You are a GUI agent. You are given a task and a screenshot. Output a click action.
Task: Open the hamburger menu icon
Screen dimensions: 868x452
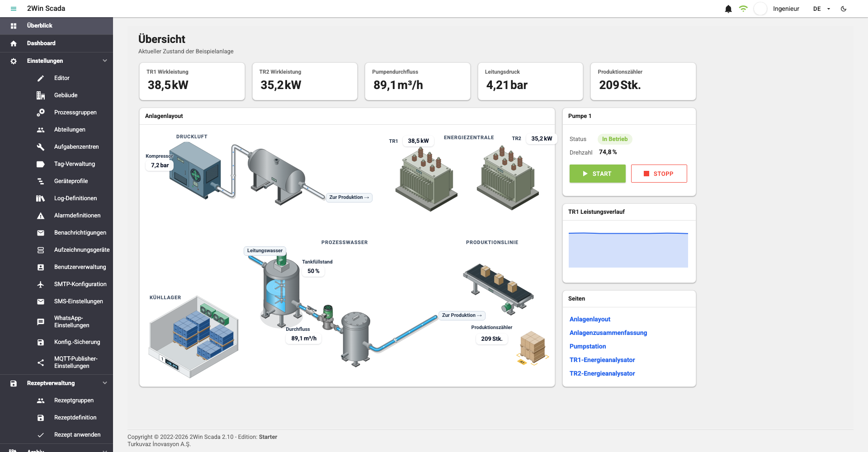[x=14, y=9]
